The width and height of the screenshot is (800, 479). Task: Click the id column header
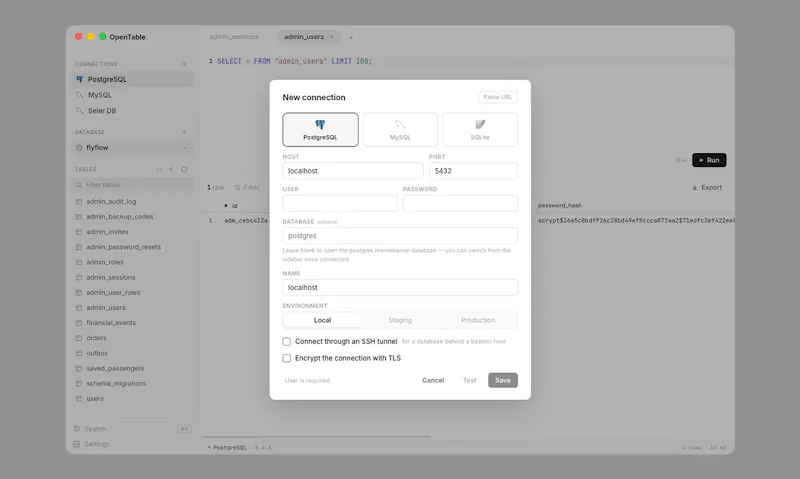[x=235, y=206]
